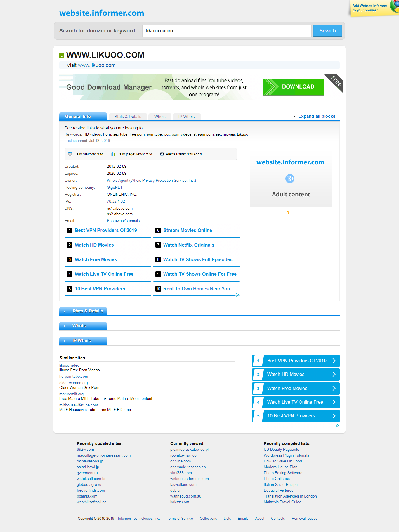Click the Daily visitors calendar icon
Viewport: 399px width, 532px height.
70,154
